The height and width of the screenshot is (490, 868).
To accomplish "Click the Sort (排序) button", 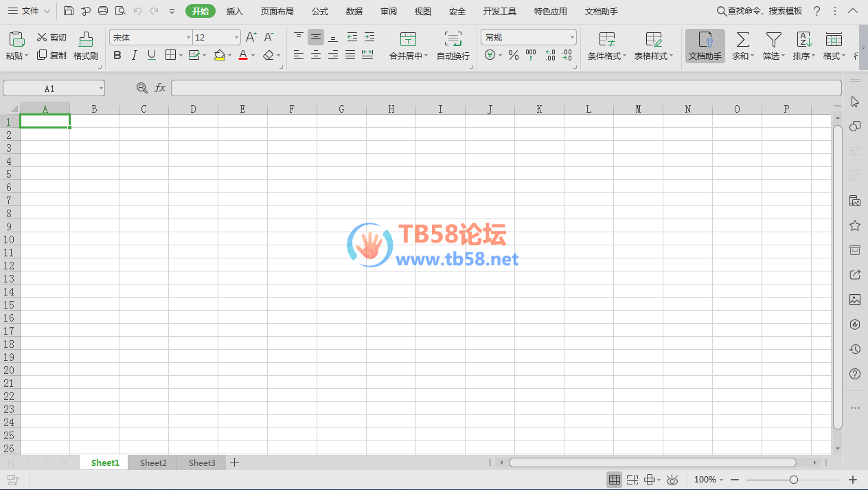I will (x=804, y=46).
